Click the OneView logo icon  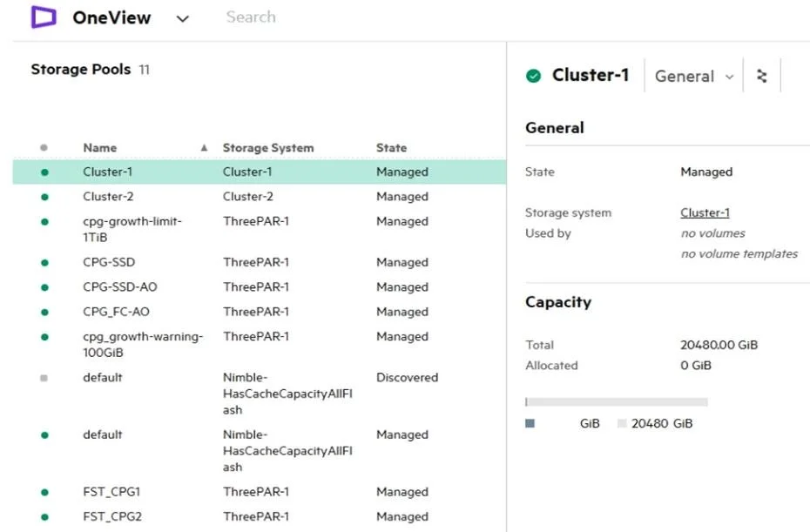tap(44, 17)
